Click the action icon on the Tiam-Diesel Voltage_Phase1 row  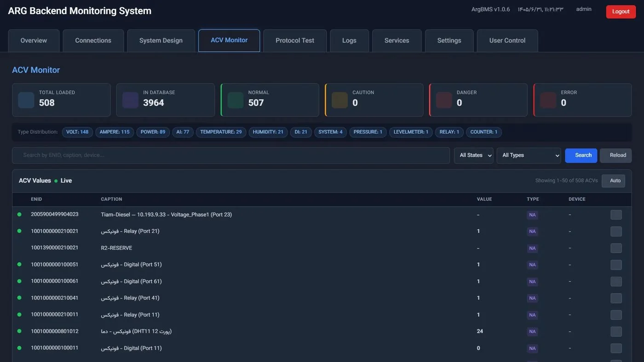coord(616,215)
